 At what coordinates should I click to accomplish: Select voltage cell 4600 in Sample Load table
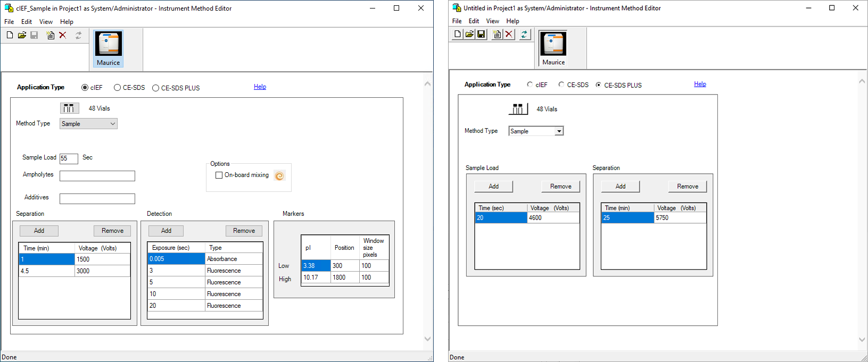pos(553,218)
